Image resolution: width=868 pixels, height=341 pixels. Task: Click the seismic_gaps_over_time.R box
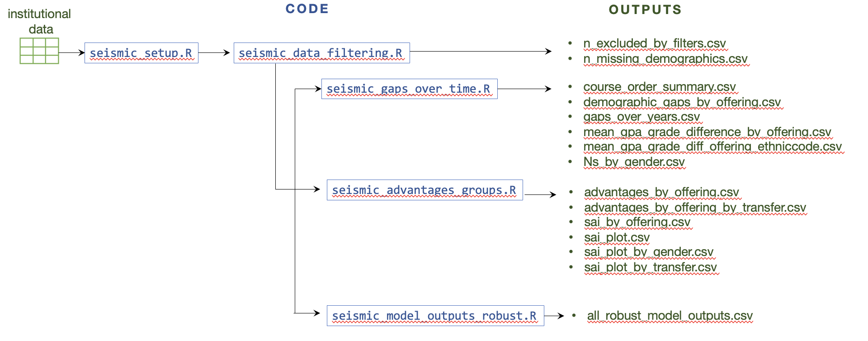(410, 89)
